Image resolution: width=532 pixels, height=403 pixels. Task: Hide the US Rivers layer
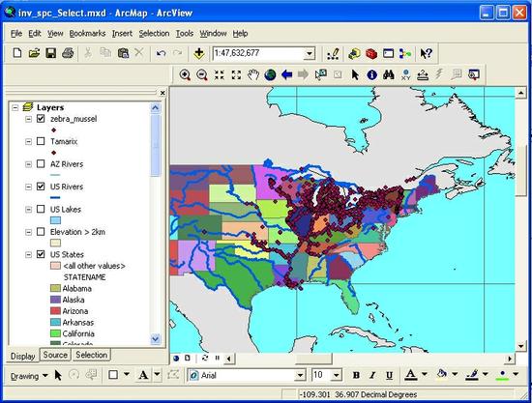pyautogui.click(x=41, y=187)
